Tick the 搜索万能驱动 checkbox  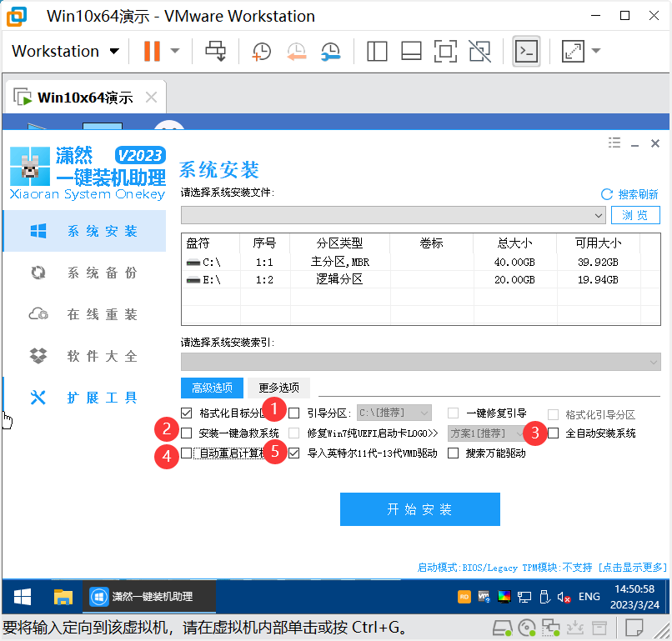point(454,454)
